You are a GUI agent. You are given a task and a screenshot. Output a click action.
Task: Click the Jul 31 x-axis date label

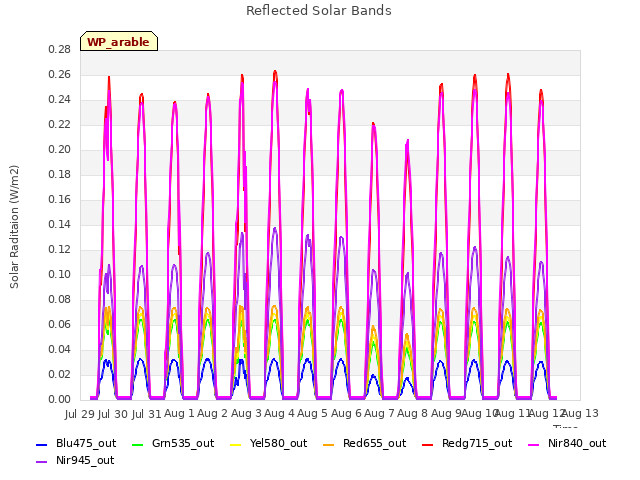click(x=147, y=414)
